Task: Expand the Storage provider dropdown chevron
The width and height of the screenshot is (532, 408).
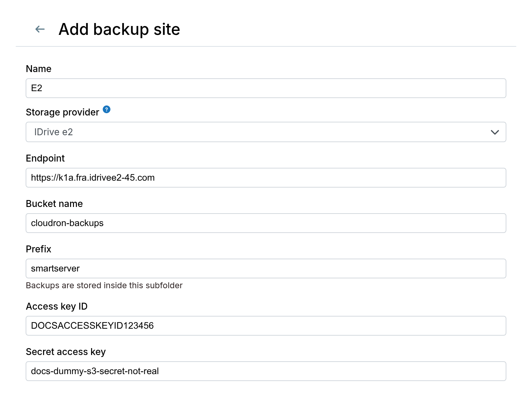Action: pos(495,132)
